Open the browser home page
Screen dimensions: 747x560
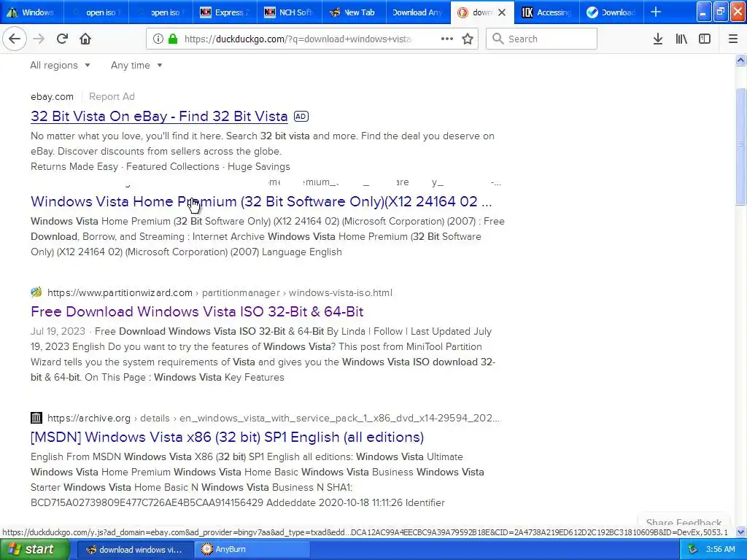point(85,39)
